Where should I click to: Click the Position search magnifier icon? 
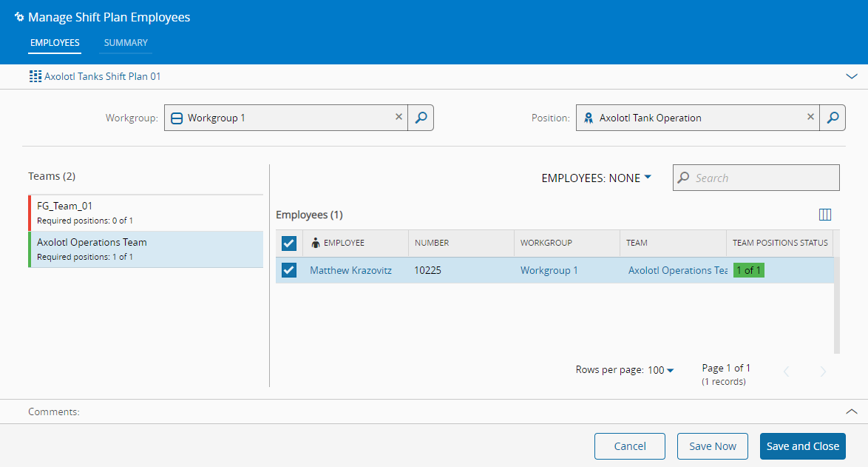point(833,118)
